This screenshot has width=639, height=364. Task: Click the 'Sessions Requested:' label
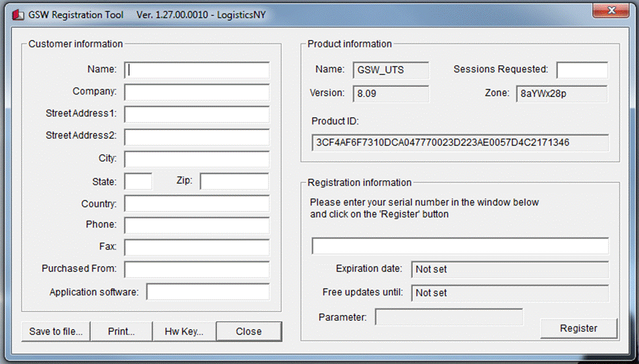click(501, 69)
